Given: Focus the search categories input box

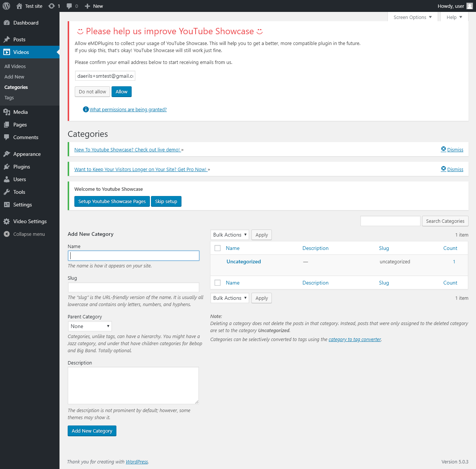Looking at the screenshot, I should [x=390, y=221].
